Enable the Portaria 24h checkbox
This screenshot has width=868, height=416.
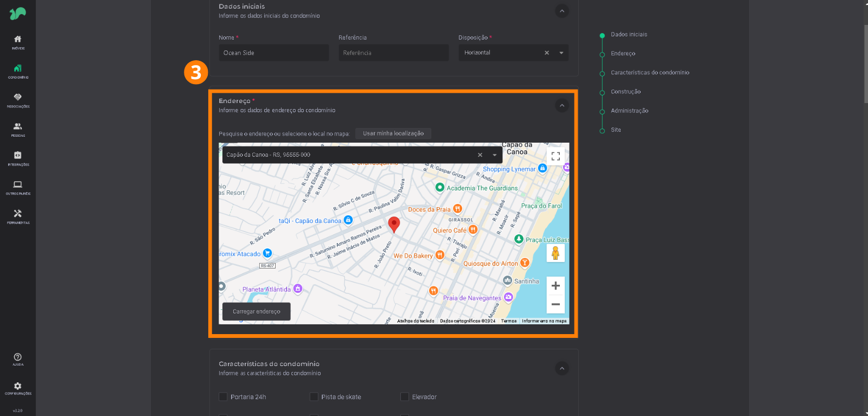pos(223,396)
